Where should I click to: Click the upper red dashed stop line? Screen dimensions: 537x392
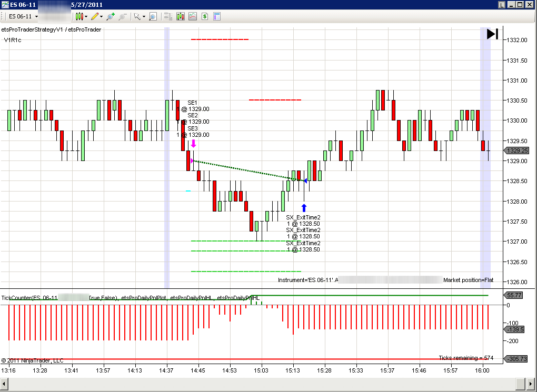tap(220, 39)
